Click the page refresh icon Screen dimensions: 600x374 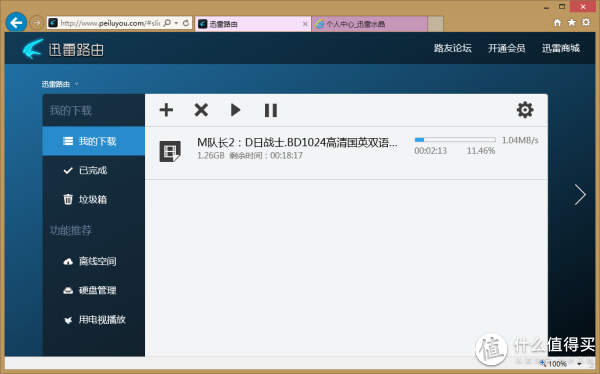tap(186, 23)
